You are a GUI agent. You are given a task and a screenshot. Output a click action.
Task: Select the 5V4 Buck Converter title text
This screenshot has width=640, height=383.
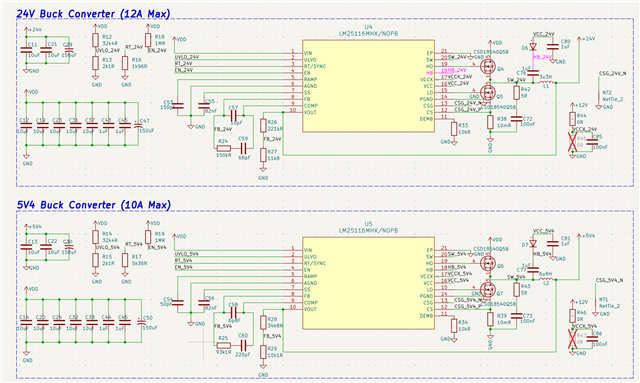[x=93, y=205]
